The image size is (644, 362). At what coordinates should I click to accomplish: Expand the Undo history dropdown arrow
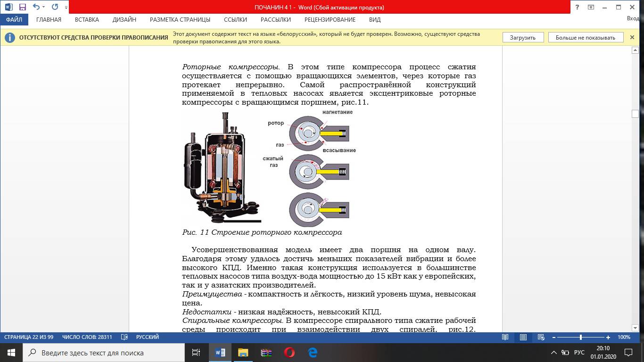(x=44, y=7)
